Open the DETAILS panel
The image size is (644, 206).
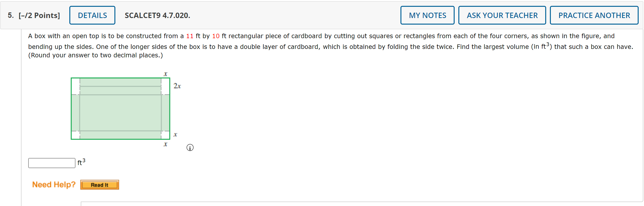pos(92,15)
